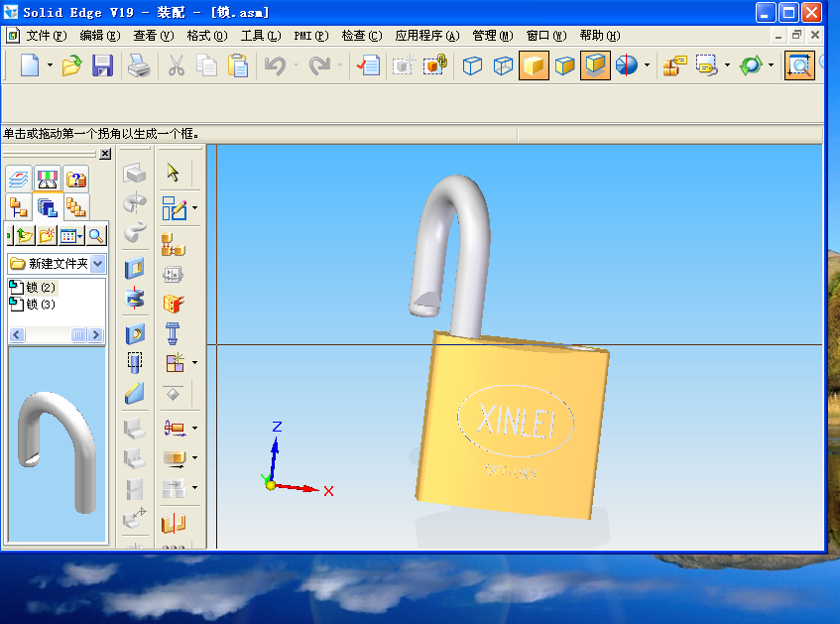Screen dimensions: 840x624
Task: Click the Chamfer feature icon
Action: pos(135,393)
